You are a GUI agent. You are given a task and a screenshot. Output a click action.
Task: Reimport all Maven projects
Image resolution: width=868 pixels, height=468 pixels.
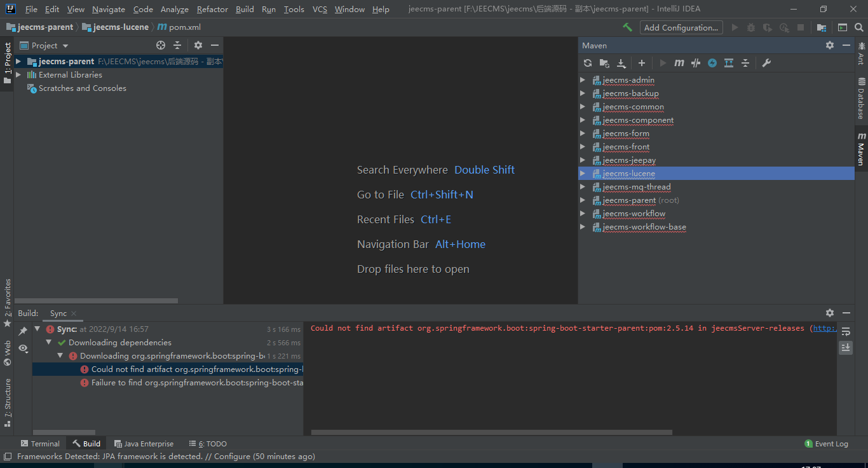click(588, 63)
